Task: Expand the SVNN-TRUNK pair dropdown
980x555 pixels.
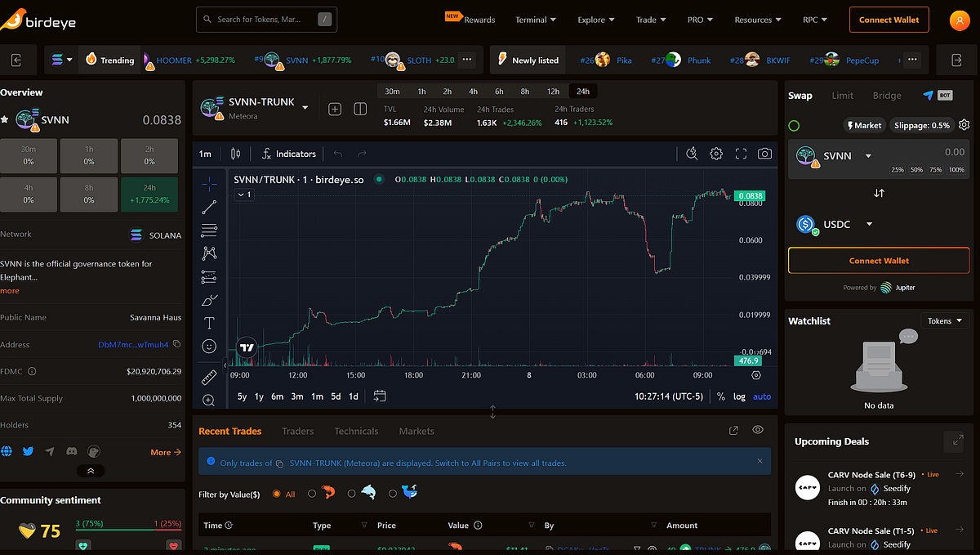Action: tap(305, 107)
